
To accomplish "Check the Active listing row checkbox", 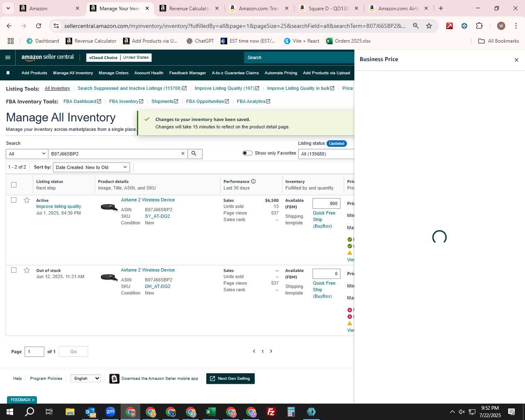I will [x=14, y=200].
